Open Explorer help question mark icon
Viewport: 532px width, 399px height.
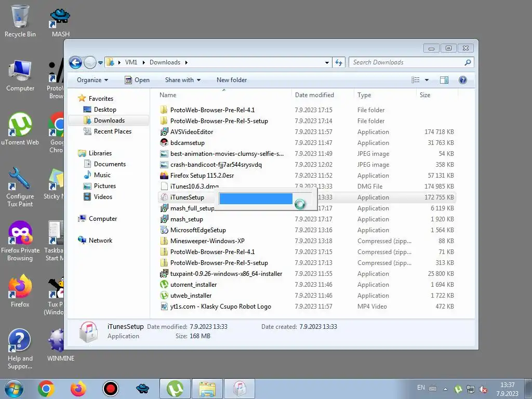coord(462,80)
